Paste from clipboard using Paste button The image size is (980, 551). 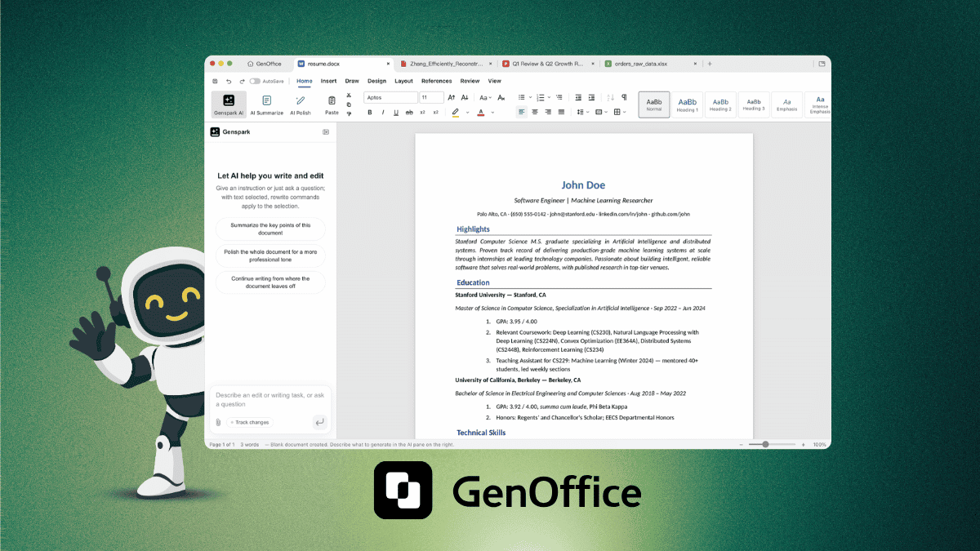(332, 104)
